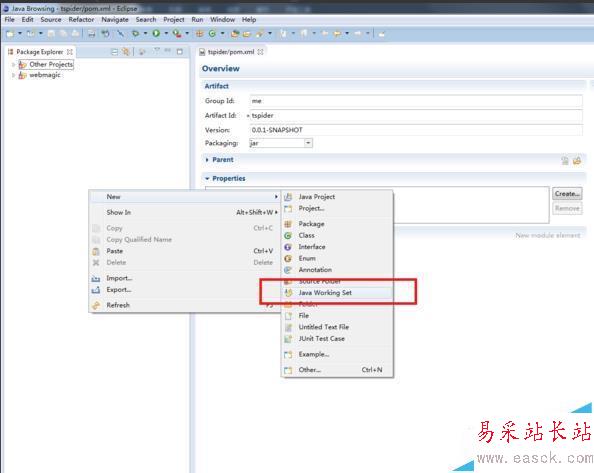The height and width of the screenshot is (473, 594).
Task: Select Project... in the New submenu
Action: click(x=337, y=208)
